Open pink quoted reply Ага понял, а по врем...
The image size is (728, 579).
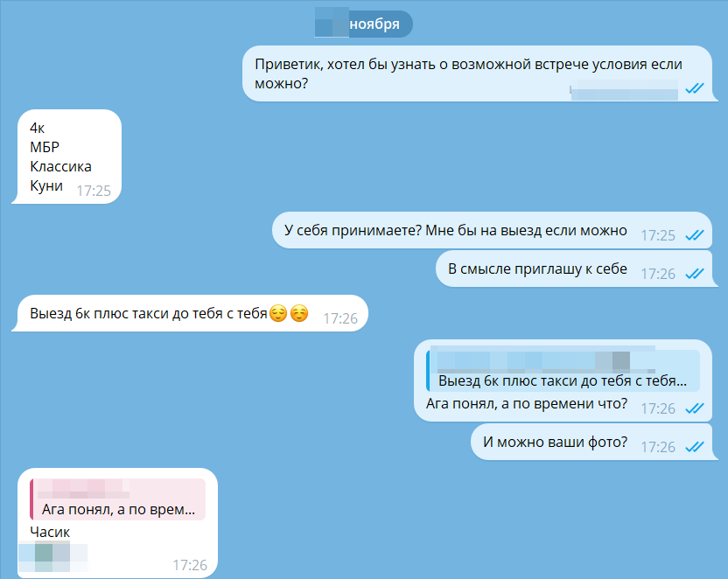[118, 499]
